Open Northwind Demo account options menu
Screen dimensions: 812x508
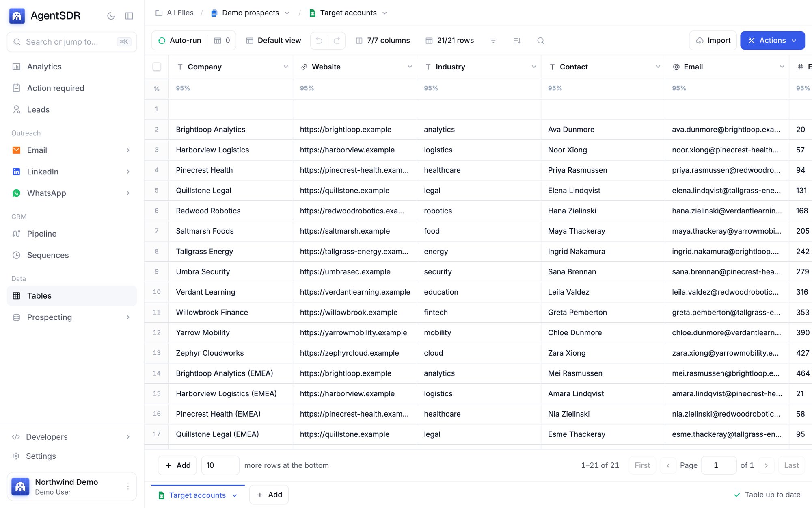(128, 486)
